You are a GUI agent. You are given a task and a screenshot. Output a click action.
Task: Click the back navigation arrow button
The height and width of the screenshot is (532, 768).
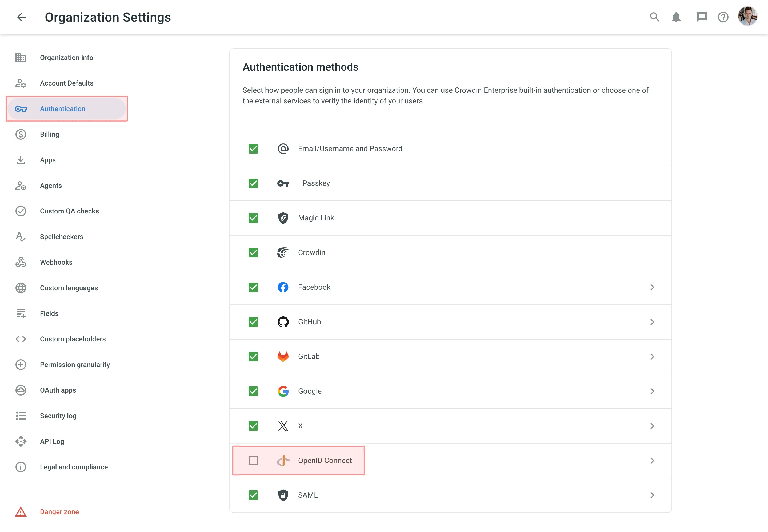coord(21,17)
